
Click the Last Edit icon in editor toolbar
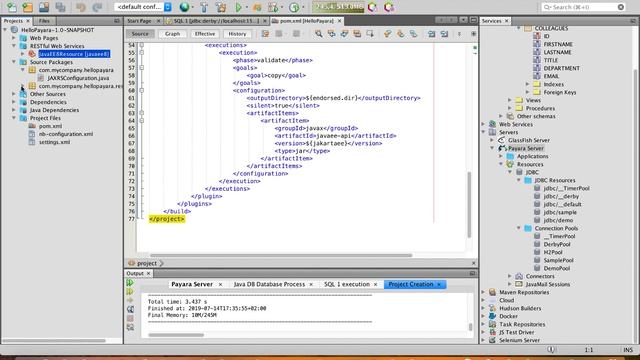265,34
